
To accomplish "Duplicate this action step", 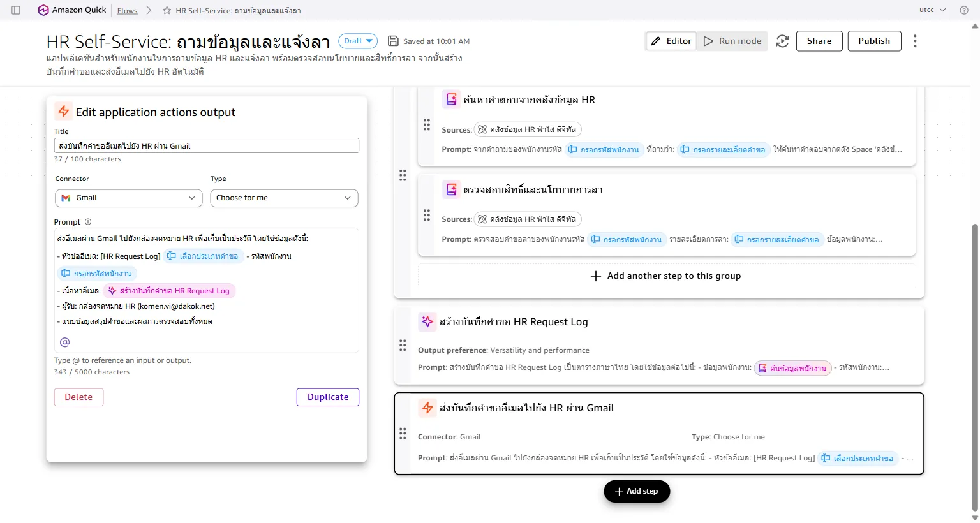I will (x=328, y=397).
